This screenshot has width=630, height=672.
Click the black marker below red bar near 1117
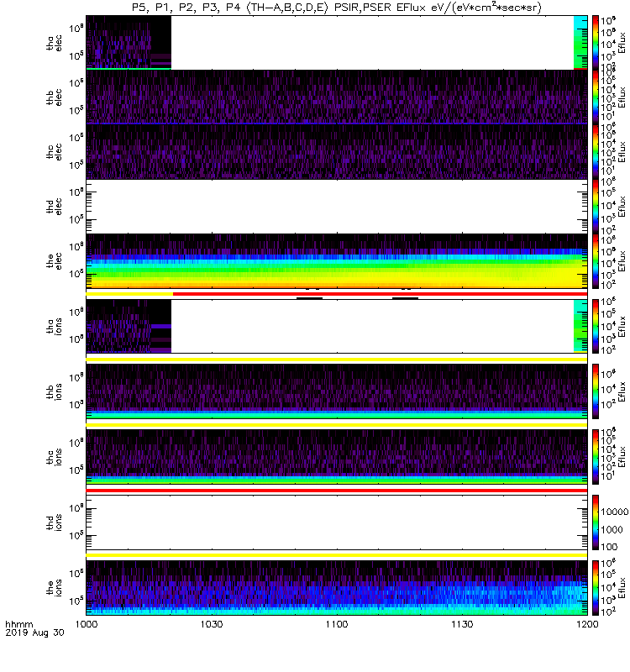pos(406,298)
